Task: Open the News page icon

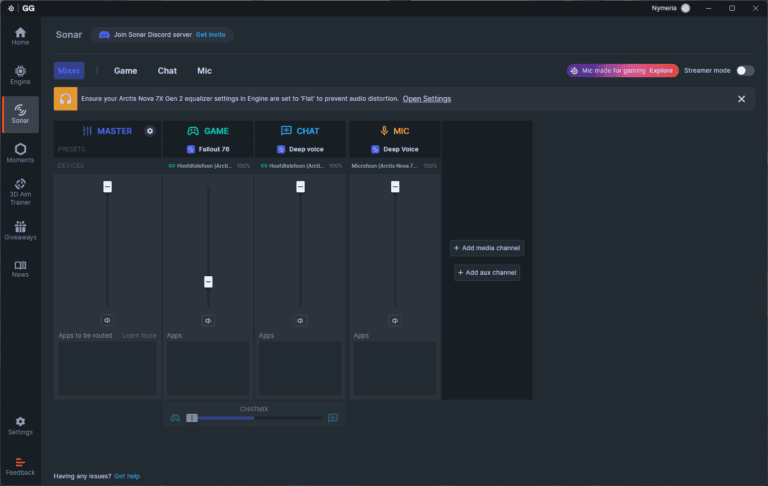Action: point(20,266)
